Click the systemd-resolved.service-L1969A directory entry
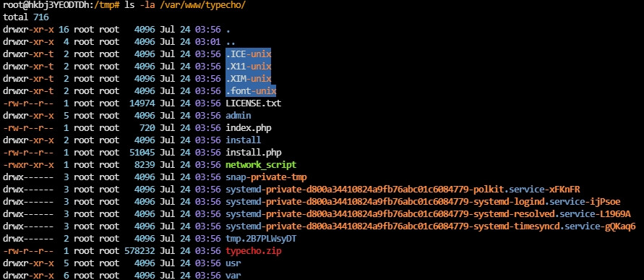 [x=428, y=214]
